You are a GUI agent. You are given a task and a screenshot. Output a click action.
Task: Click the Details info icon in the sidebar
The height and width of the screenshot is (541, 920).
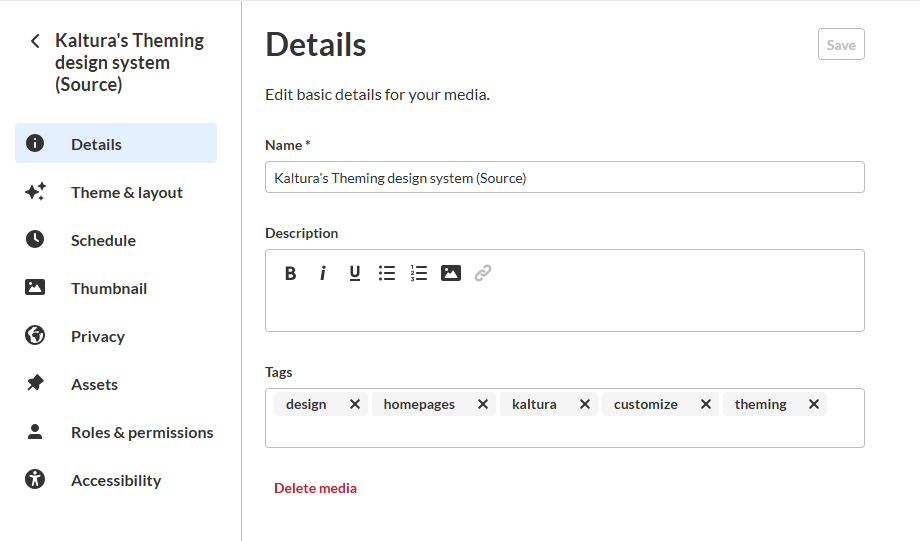click(x=35, y=143)
